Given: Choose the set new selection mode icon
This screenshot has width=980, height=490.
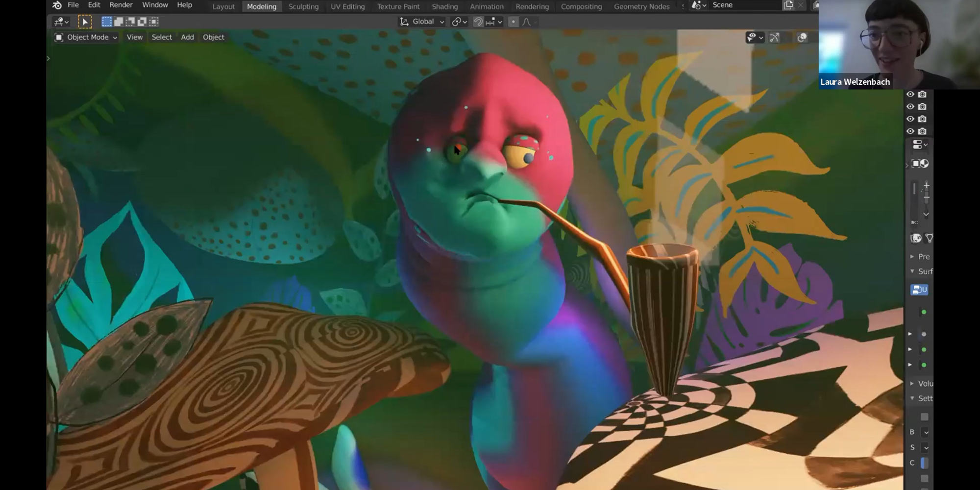Looking at the screenshot, I should tap(106, 22).
